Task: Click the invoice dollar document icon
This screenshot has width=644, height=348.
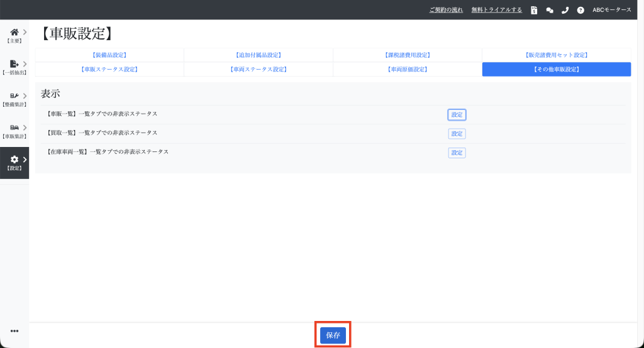Action: [x=534, y=10]
